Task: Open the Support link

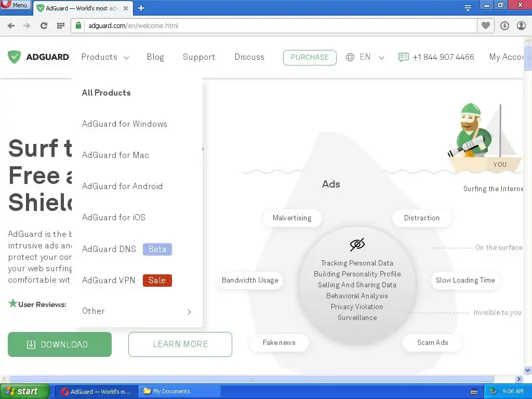Action: pyautogui.click(x=199, y=57)
